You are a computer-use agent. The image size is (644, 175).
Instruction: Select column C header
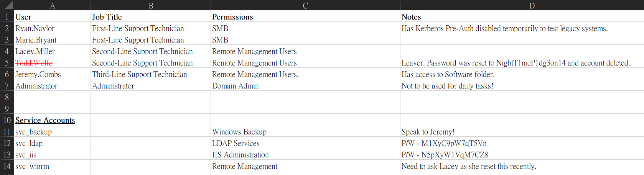305,5
